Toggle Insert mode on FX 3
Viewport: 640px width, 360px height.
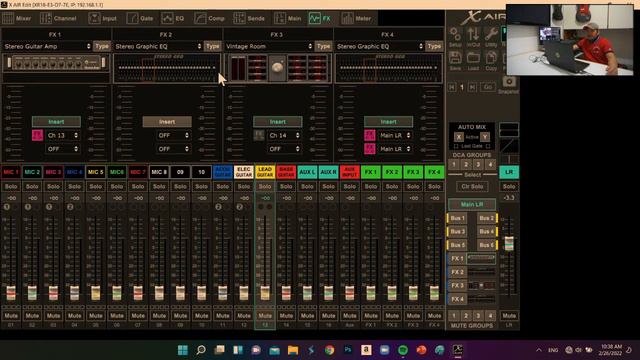(x=278, y=122)
